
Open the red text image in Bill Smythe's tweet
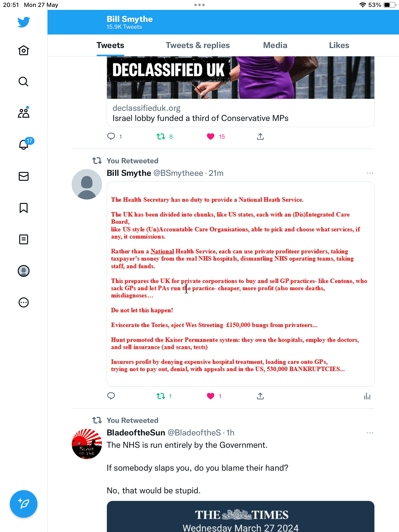click(x=241, y=284)
